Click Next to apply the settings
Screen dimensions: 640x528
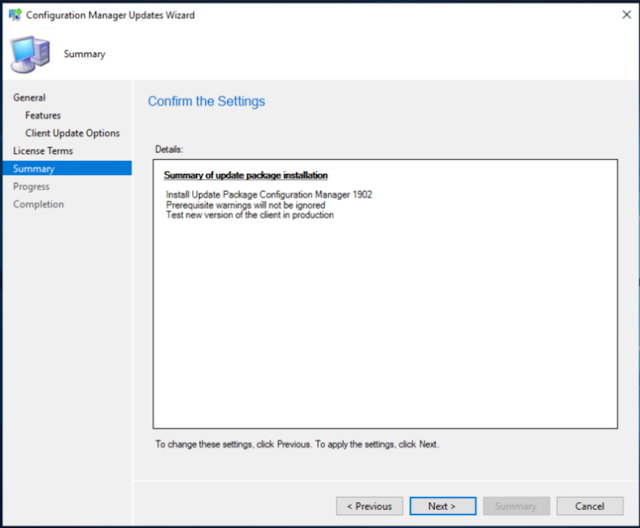(443, 506)
